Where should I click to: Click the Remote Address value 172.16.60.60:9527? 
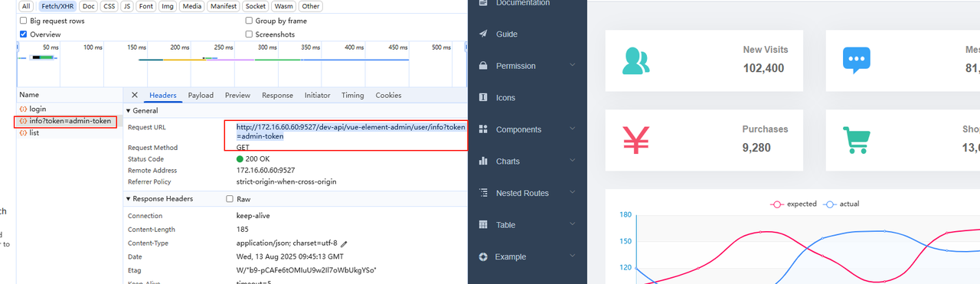pos(266,171)
